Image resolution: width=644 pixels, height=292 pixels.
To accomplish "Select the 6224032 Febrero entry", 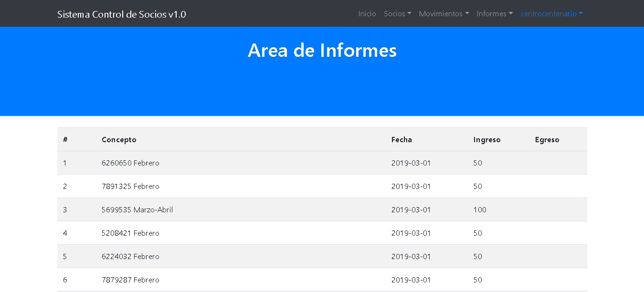I will (130, 257).
